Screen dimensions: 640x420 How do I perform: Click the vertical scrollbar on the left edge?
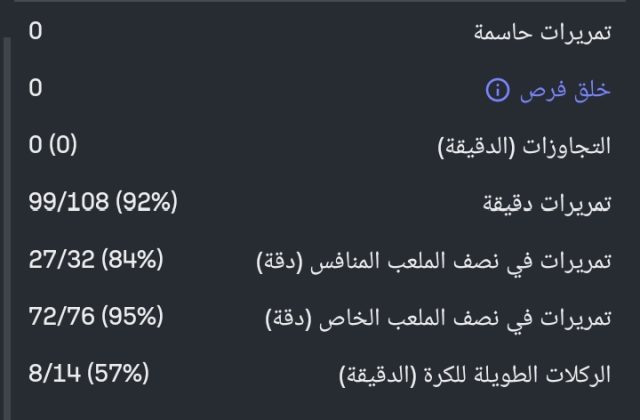click(x=8, y=200)
